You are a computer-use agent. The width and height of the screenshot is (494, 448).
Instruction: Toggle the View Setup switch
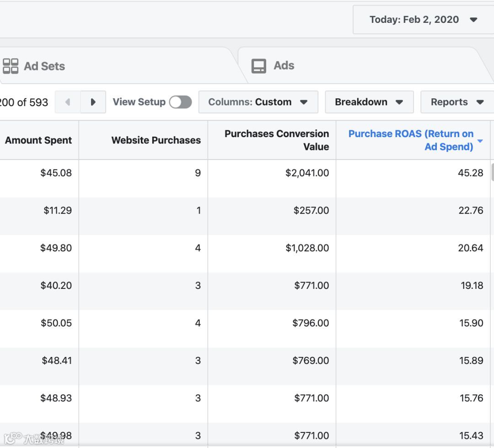click(x=180, y=102)
